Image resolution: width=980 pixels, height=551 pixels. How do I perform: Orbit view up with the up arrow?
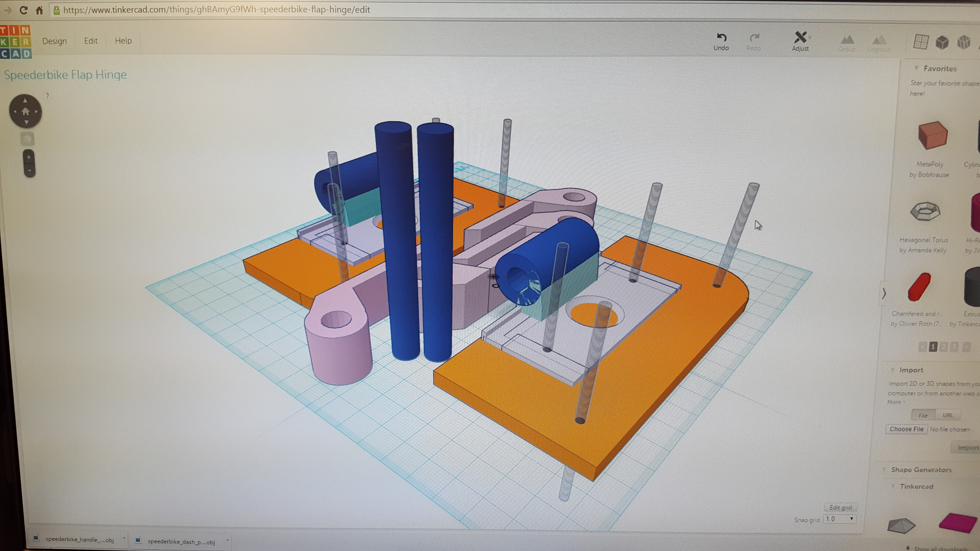point(25,100)
